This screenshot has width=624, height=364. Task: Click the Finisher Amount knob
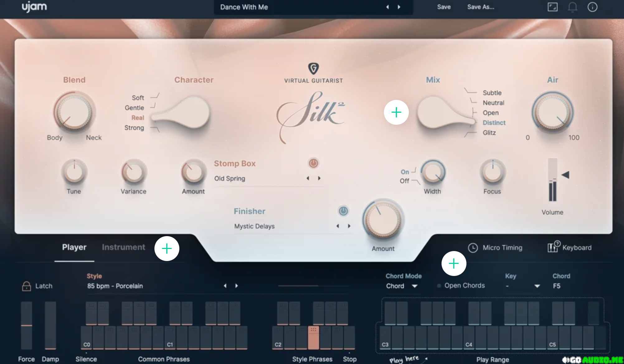(x=383, y=220)
